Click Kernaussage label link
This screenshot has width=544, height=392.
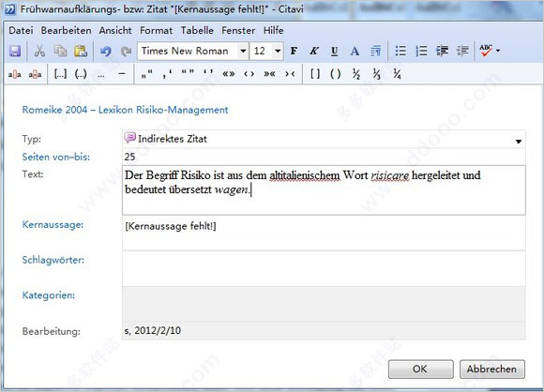click(53, 225)
